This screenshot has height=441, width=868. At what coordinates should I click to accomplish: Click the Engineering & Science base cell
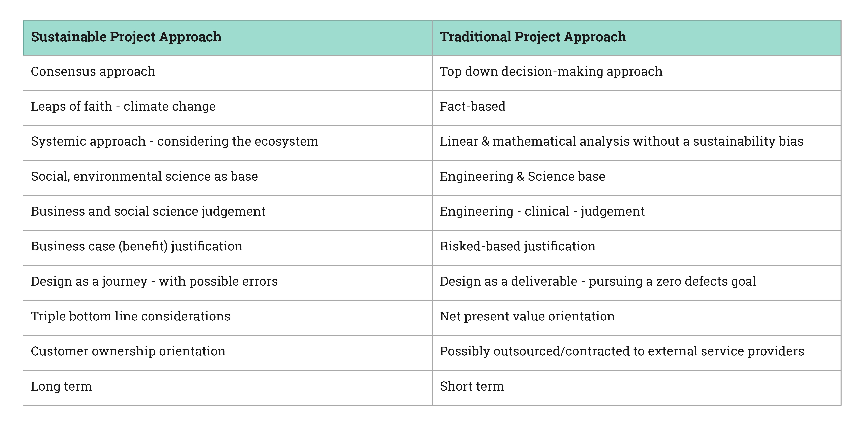[522, 177]
